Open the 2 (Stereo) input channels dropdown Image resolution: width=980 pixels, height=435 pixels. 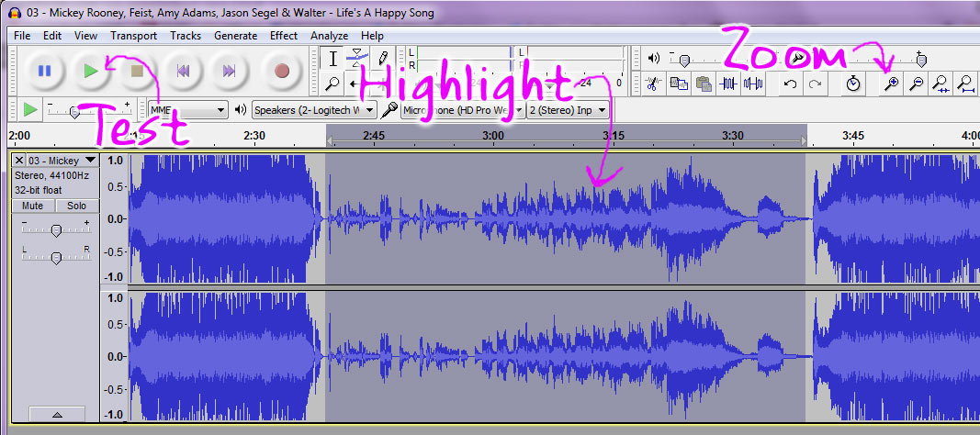pyautogui.click(x=569, y=110)
